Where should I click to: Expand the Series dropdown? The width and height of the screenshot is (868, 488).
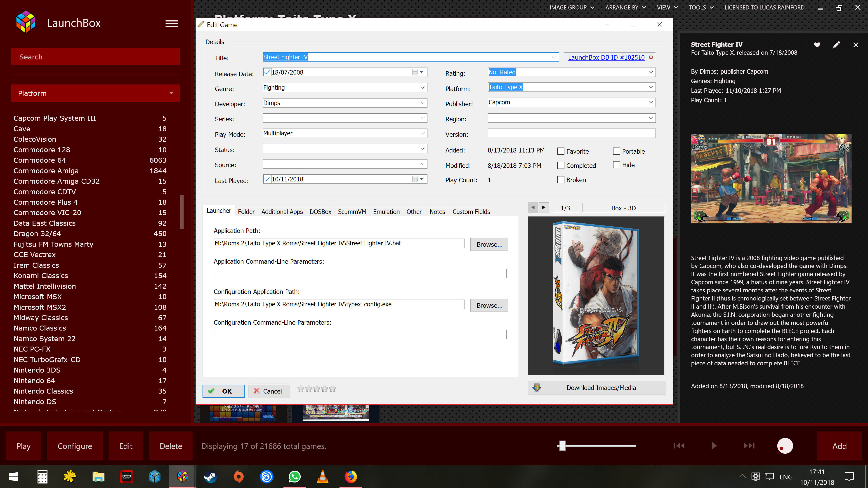422,118
